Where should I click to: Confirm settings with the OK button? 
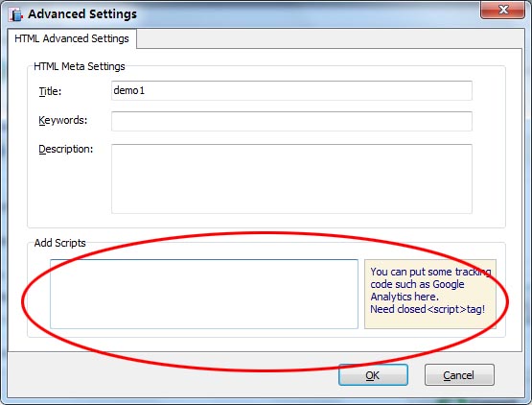point(373,375)
